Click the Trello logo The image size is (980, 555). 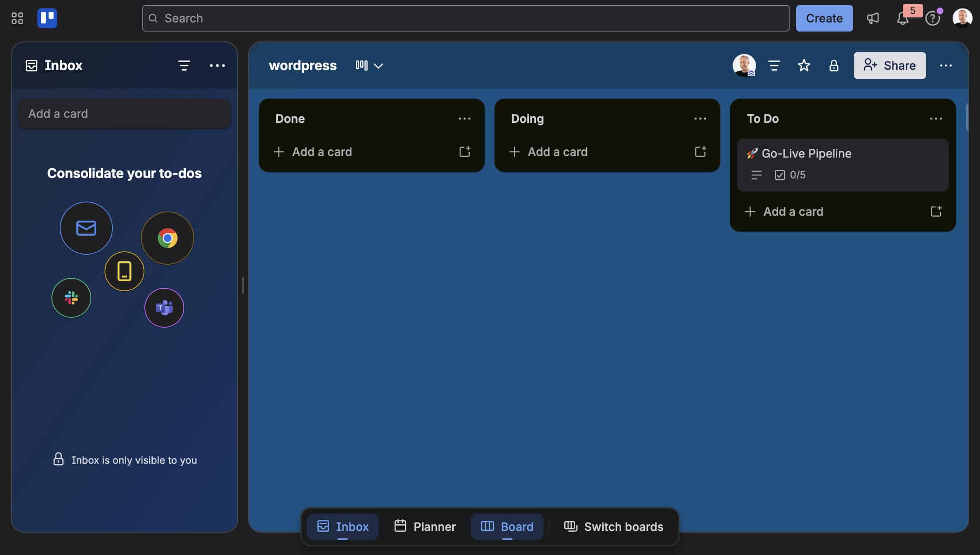pos(47,18)
